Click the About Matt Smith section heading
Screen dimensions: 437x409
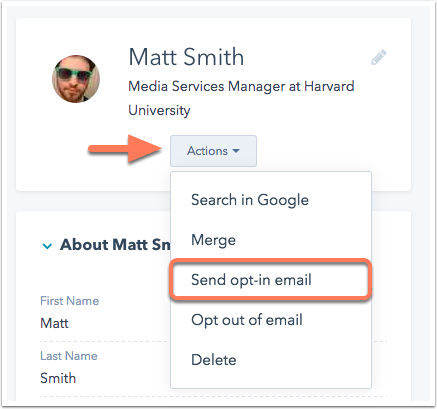(x=115, y=245)
